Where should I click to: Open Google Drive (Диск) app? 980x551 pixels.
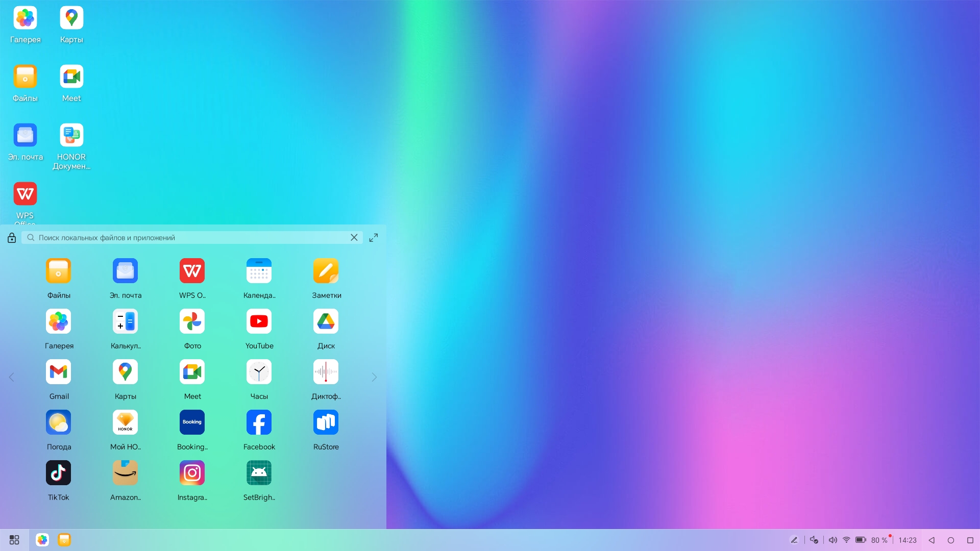point(326,322)
